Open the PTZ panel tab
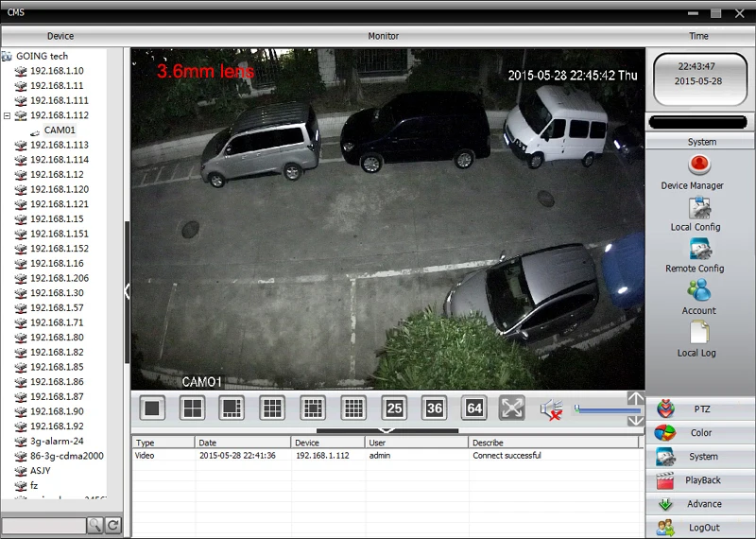This screenshot has width=756, height=539. click(700, 409)
